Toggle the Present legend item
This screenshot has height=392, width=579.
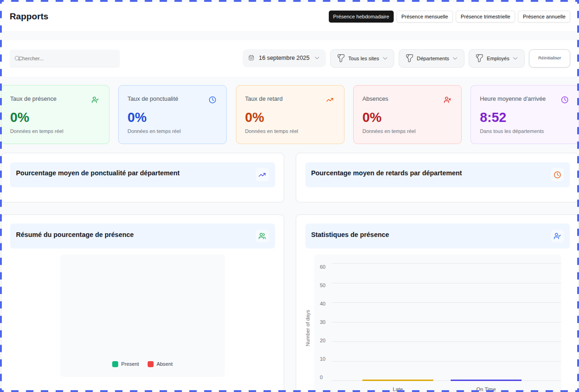126,364
